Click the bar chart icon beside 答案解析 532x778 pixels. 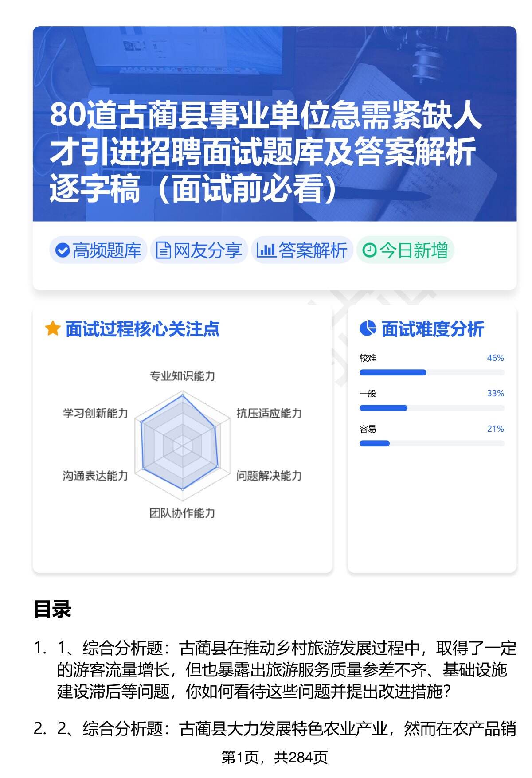(x=266, y=250)
